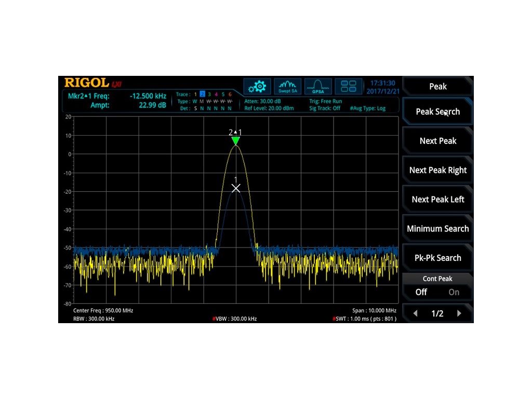Screen dimensions: 532x399
Task: Switch to the GPSA mode icon
Action: pyautogui.click(x=318, y=86)
